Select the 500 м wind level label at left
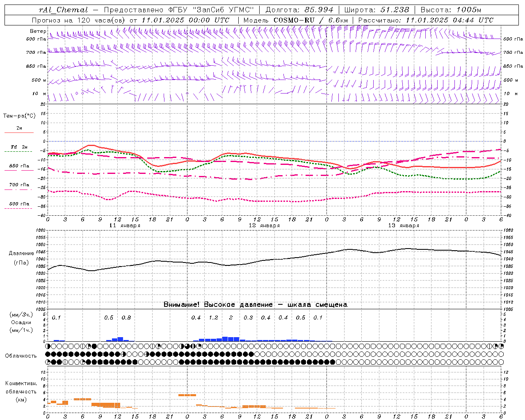The image size is (525, 420). 39,80
